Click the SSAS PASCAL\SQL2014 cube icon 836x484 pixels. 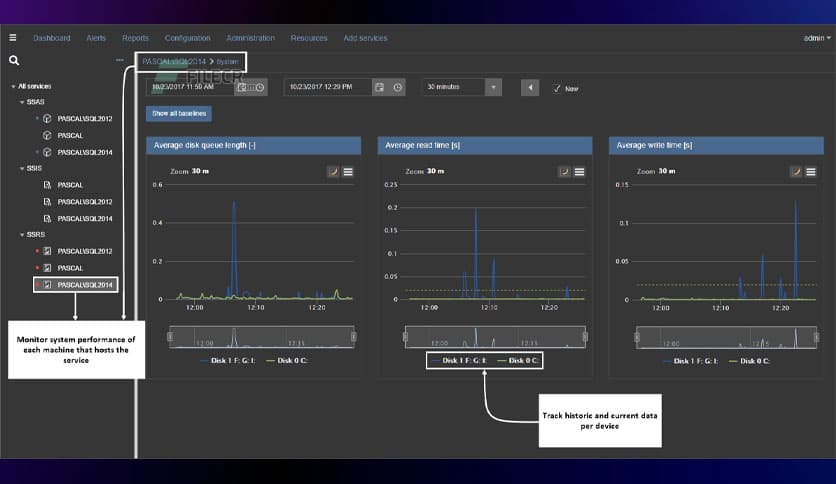pos(47,152)
